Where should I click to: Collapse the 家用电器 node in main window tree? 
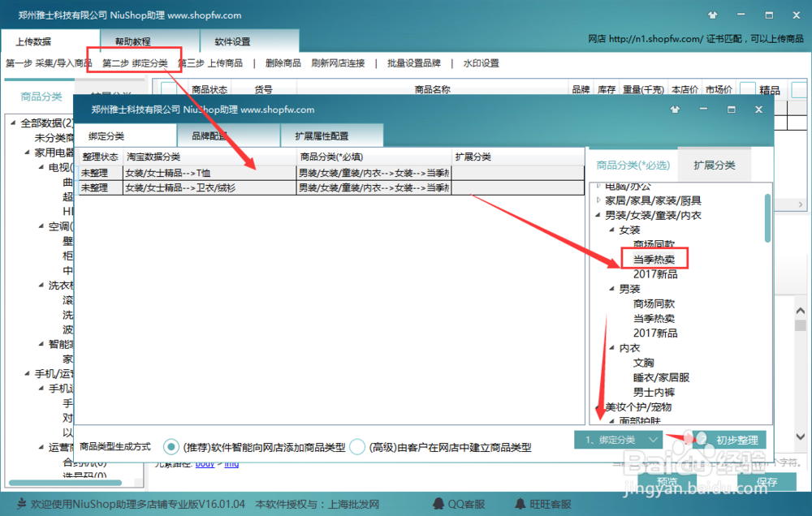27,153
